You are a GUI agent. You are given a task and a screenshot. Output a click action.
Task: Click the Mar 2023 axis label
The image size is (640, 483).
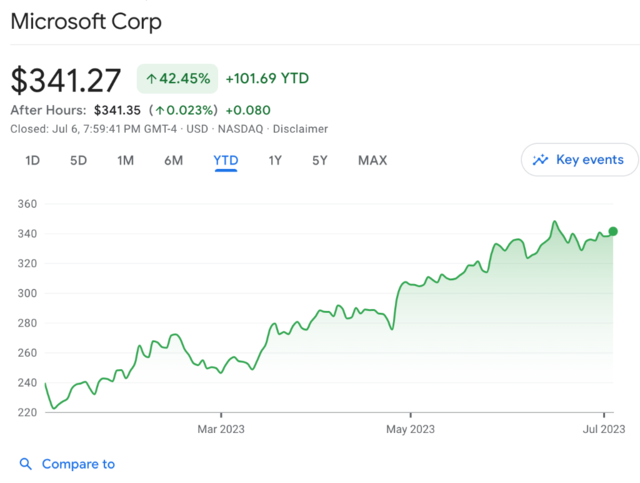221,429
